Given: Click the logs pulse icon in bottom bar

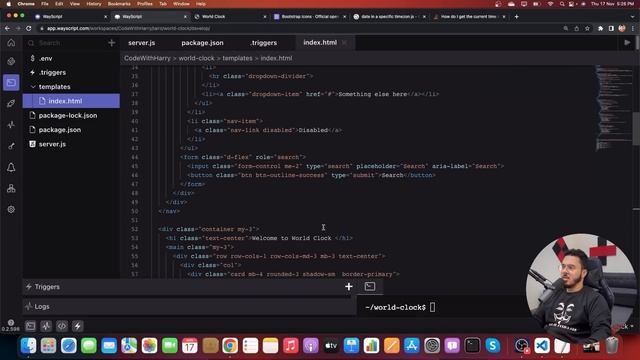Looking at the screenshot, I should tap(46, 326).
